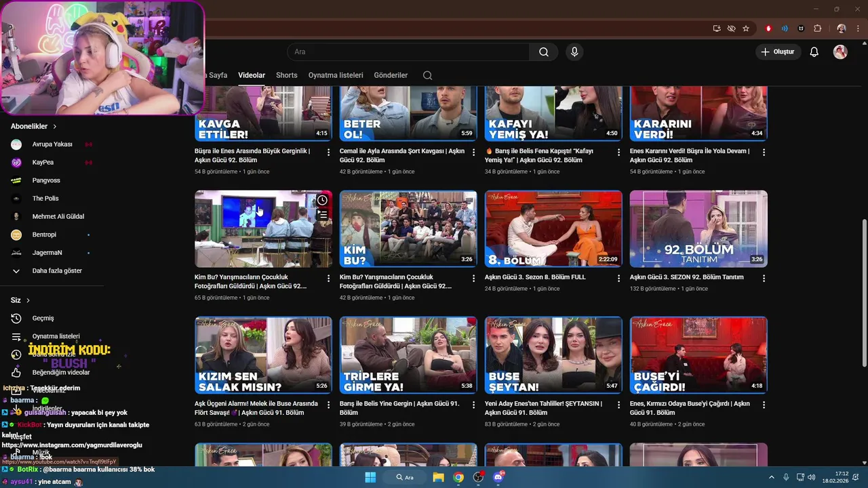Image resolution: width=868 pixels, height=488 pixels.
Task: Open Chrome's three-dot menu
Action: [857, 28]
